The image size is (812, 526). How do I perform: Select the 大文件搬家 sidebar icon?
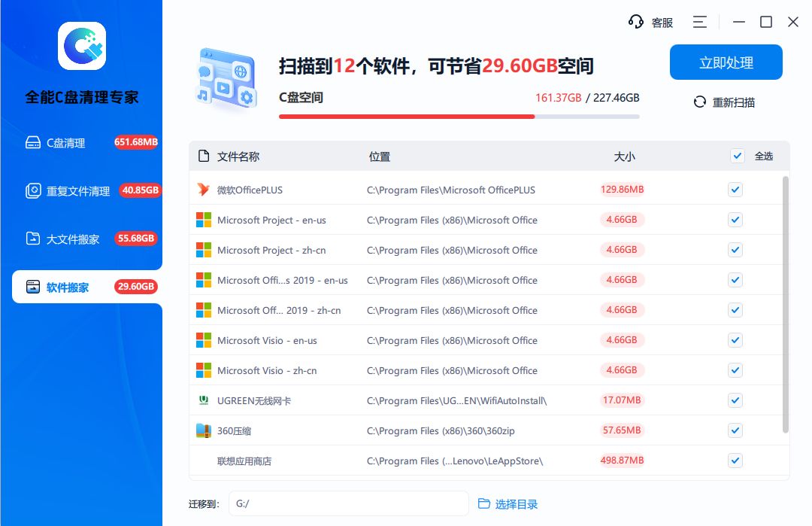coord(33,238)
